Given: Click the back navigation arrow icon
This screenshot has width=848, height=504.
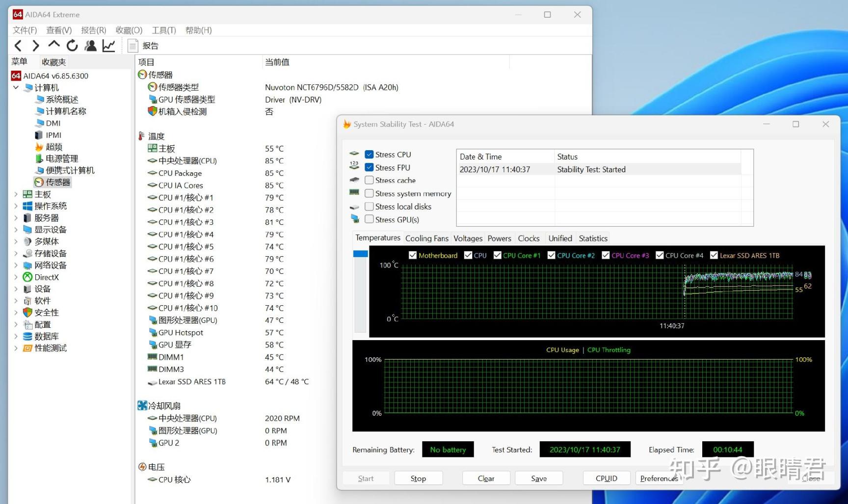Looking at the screenshot, I should point(18,46).
